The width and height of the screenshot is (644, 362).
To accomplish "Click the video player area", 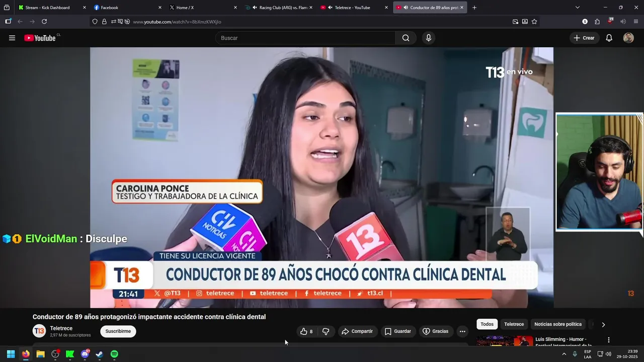I will [322, 177].
